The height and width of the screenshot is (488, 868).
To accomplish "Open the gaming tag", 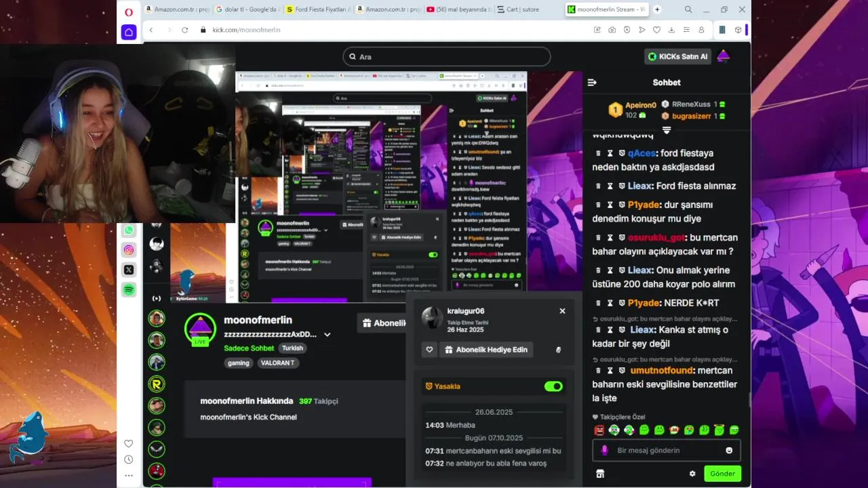I will [238, 363].
